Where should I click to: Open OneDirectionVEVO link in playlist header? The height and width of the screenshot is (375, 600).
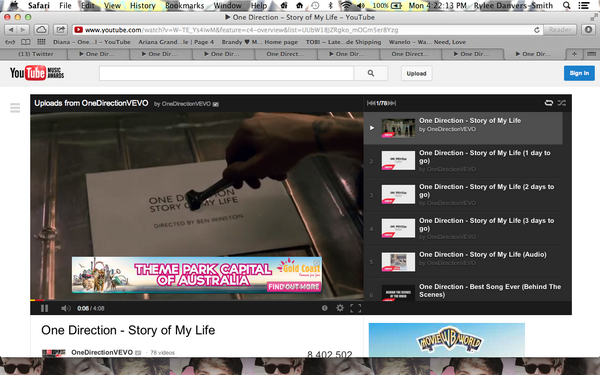pyautogui.click(x=186, y=104)
